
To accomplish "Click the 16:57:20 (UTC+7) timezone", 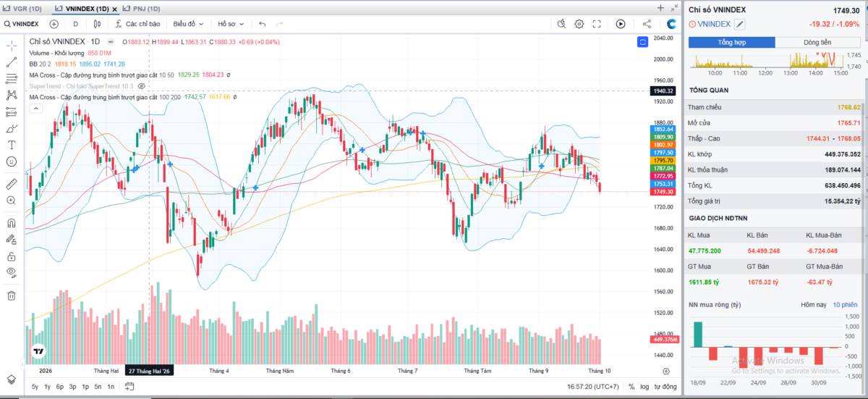I will [x=595, y=387].
